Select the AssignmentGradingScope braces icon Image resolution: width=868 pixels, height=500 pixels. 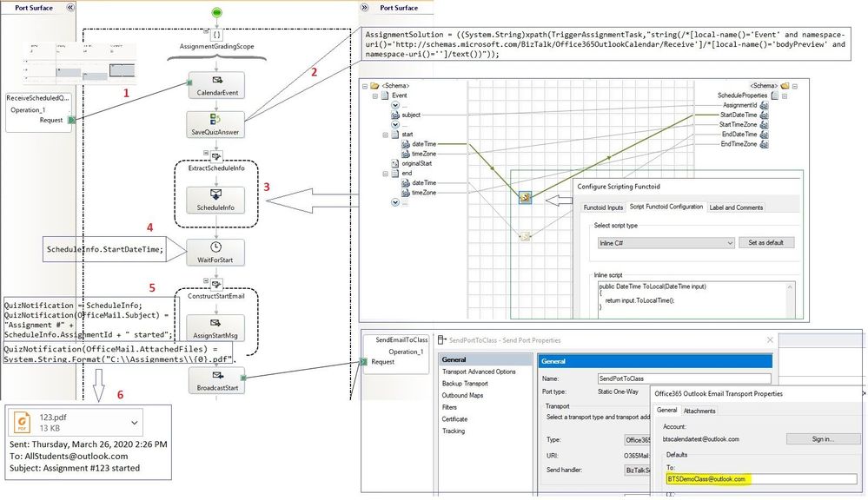(217, 35)
